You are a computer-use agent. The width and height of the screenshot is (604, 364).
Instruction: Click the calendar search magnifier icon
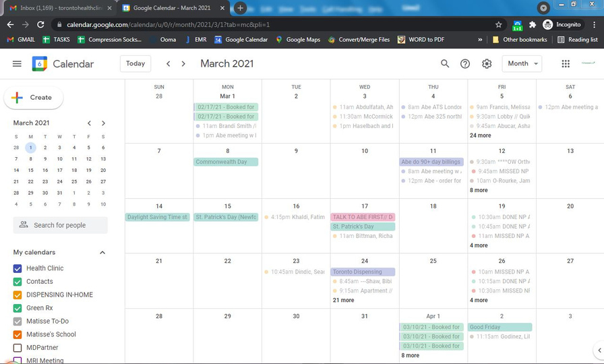tap(445, 63)
